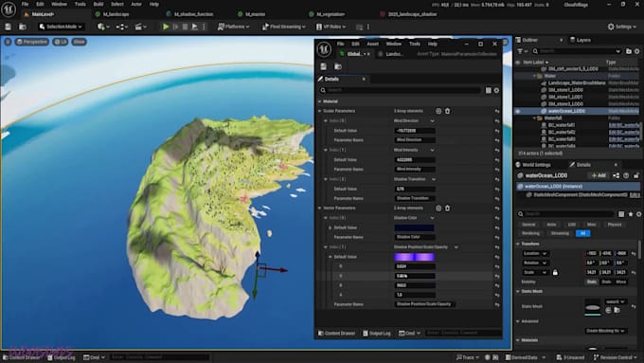Save the current level from main toolbar
The image size is (644, 363).
8,27
